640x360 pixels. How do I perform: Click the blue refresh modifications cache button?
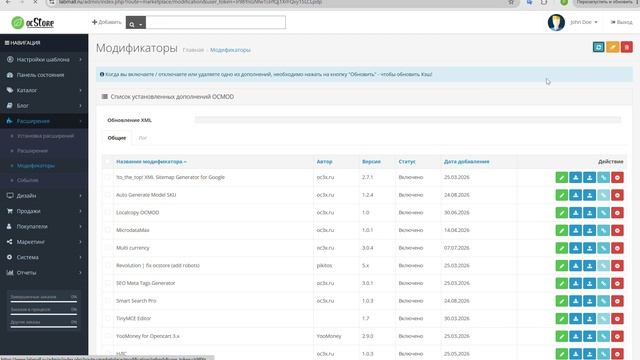click(x=598, y=47)
